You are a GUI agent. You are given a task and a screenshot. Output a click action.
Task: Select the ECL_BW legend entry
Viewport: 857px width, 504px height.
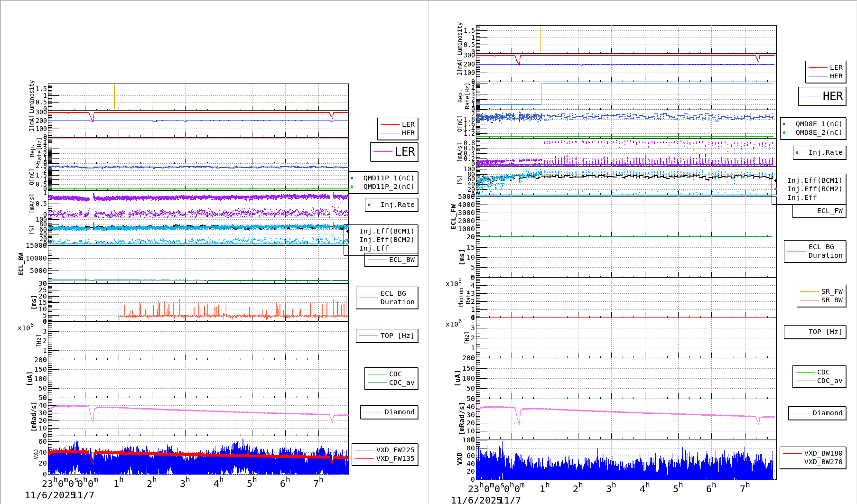pyautogui.click(x=391, y=260)
